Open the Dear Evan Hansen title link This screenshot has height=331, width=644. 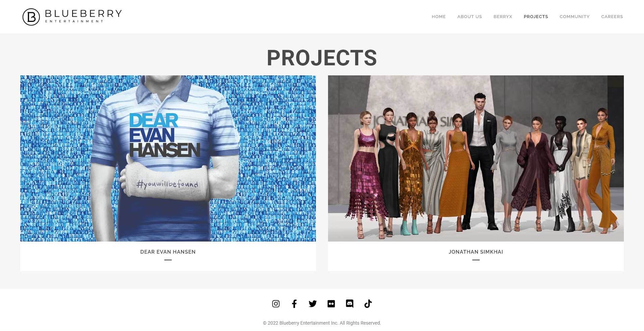pyautogui.click(x=168, y=252)
